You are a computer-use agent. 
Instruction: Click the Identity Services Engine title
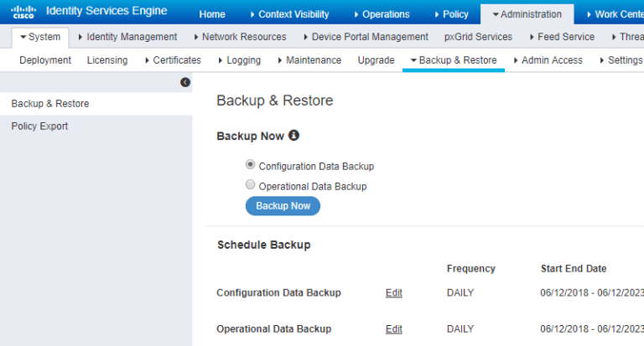click(x=106, y=11)
